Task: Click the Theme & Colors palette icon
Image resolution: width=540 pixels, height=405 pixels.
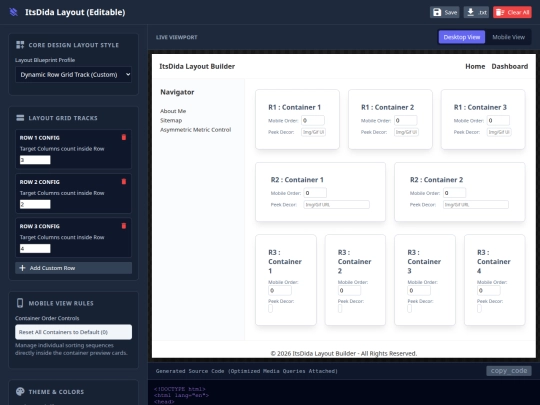Action: coord(20,392)
